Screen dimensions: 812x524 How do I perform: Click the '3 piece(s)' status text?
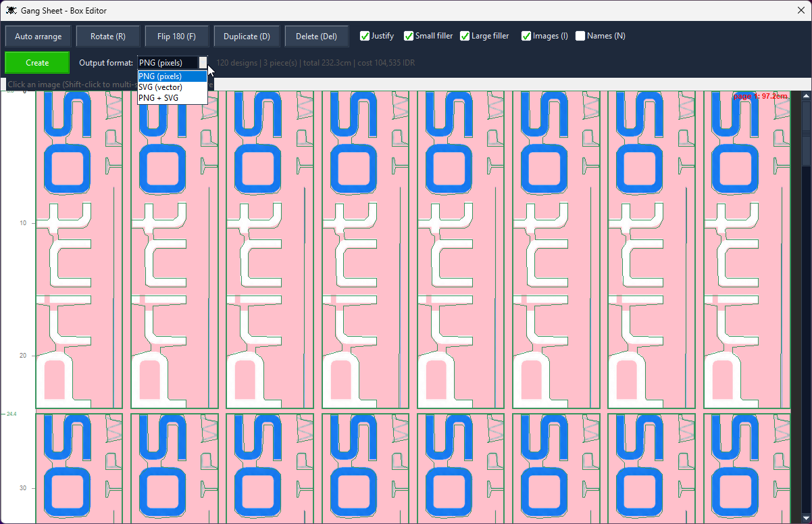tap(281, 63)
